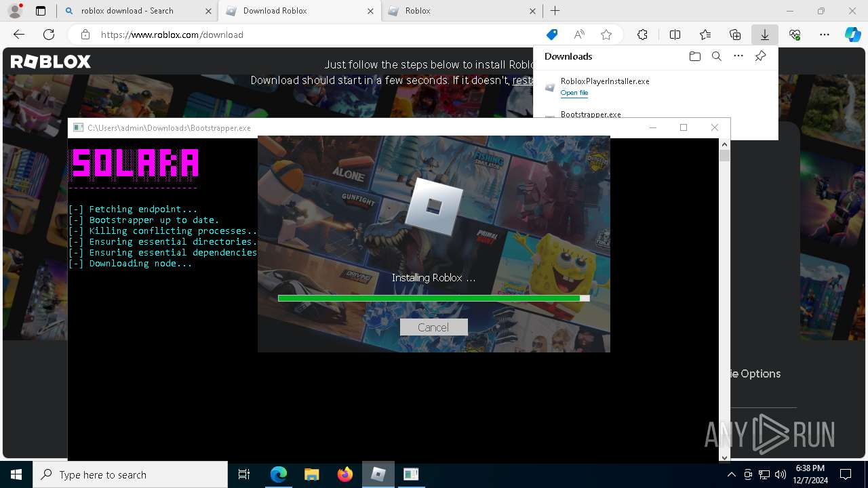This screenshot has height=488, width=868.
Task: Open the Extensions puzzle icon
Action: tap(642, 35)
